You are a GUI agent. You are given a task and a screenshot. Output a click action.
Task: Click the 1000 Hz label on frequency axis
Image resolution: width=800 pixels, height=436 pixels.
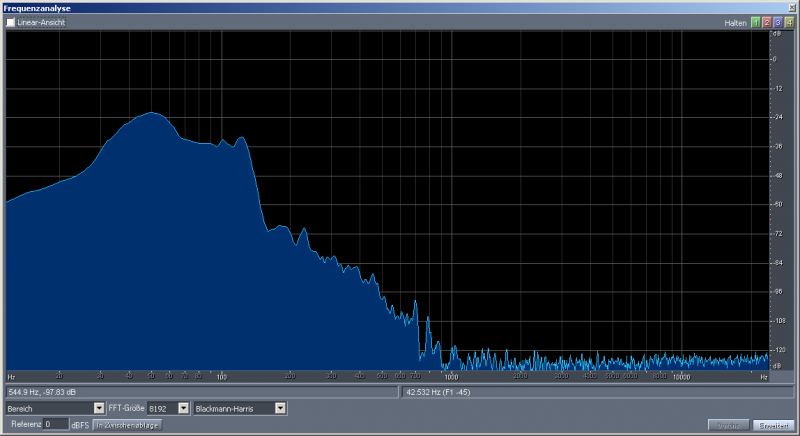451,377
